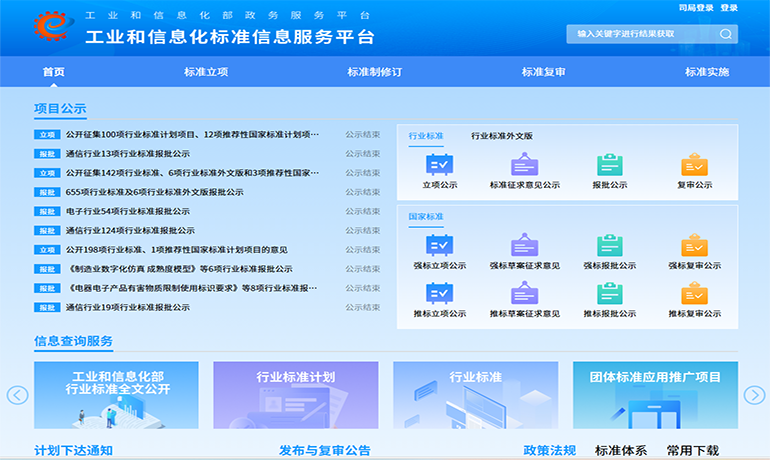The height and width of the screenshot is (460, 770).
Task: Click 报批 tag on 通信行业13项 row
Action: [x=47, y=154]
